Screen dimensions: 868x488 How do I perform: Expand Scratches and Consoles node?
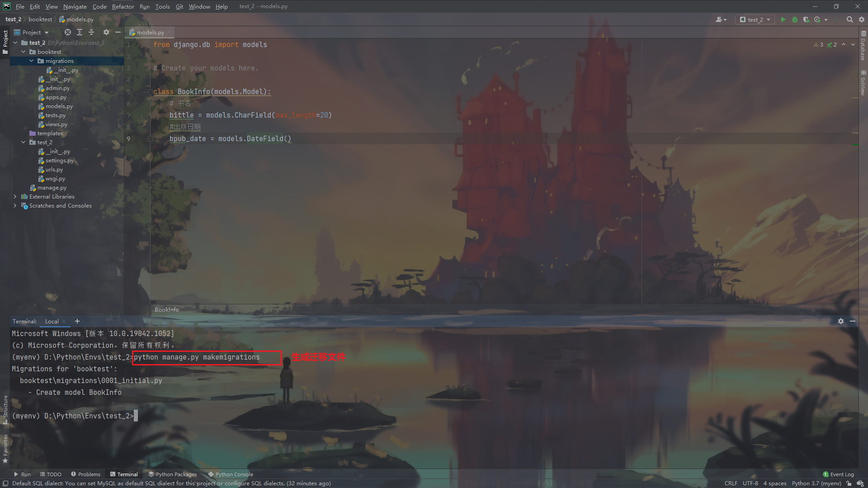15,205
